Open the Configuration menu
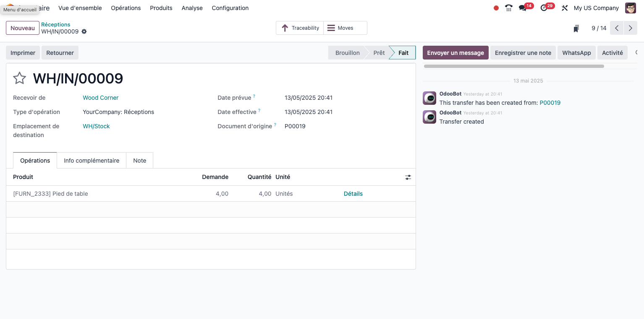The height and width of the screenshot is (319, 644). pyautogui.click(x=230, y=8)
